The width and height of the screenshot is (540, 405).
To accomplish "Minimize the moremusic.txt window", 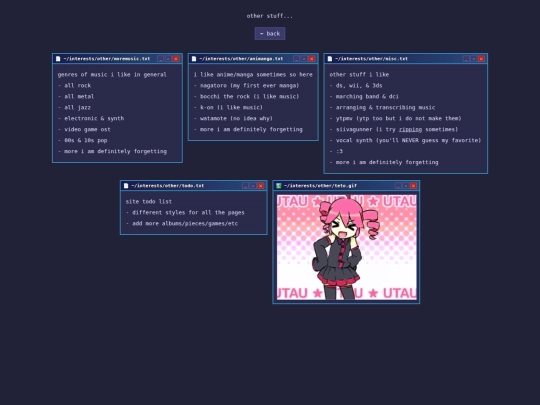I will point(160,59).
